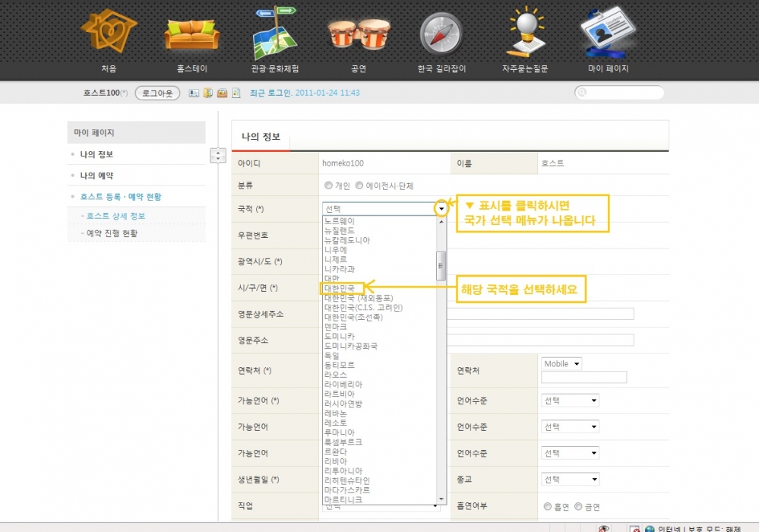The image size is (759, 532).
Task: Click the country list scrollbar thumb
Action: [x=441, y=266]
